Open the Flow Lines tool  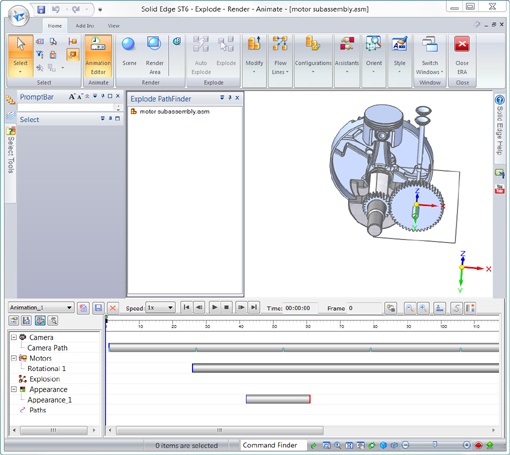[x=280, y=56]
